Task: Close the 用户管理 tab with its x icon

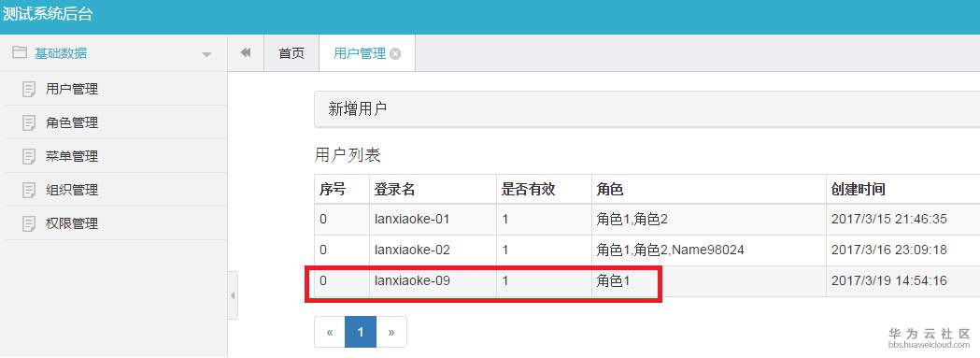Action: (395, 54)
